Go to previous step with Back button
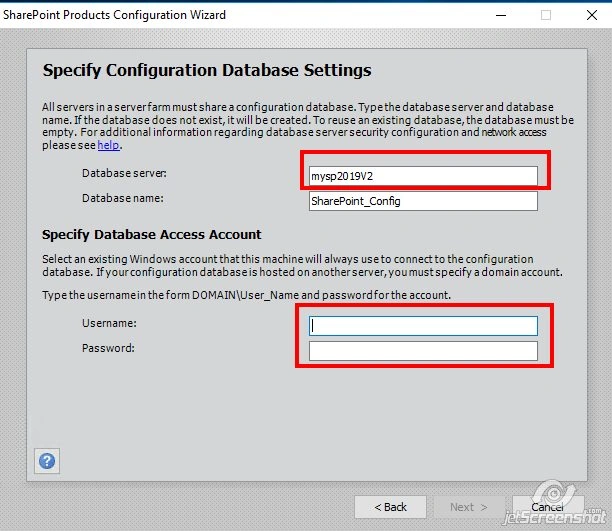612x531 pixels. click(x=390, y=507)
